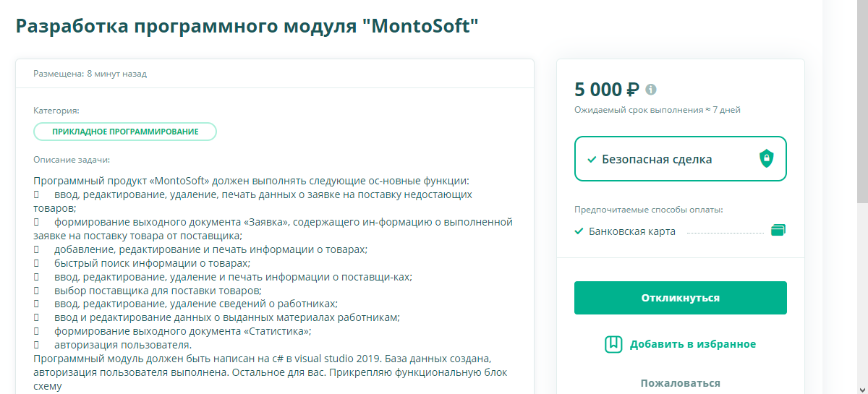868x394 pixels.
Task: Click the Банковская карта payment method label
Action: point(632,231)
